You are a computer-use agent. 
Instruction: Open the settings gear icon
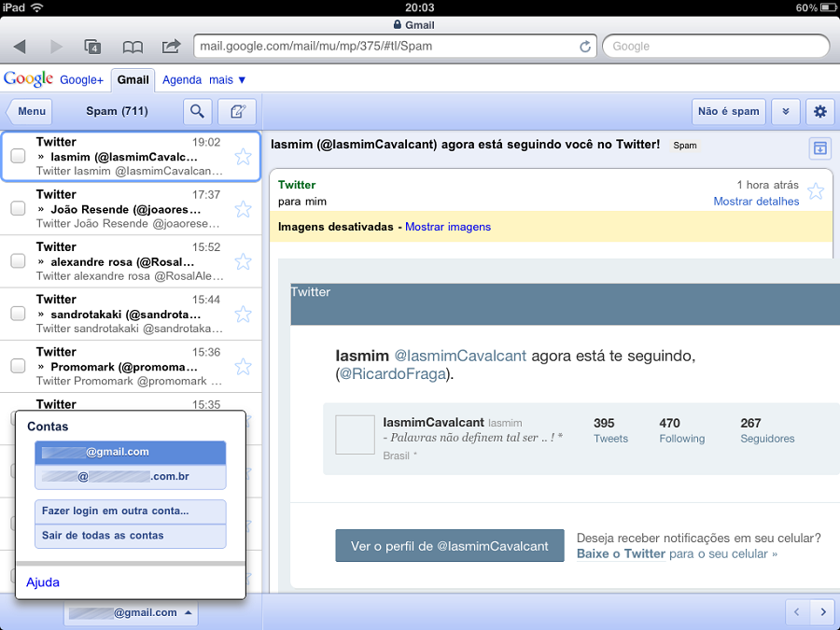[x=820, y=112]
